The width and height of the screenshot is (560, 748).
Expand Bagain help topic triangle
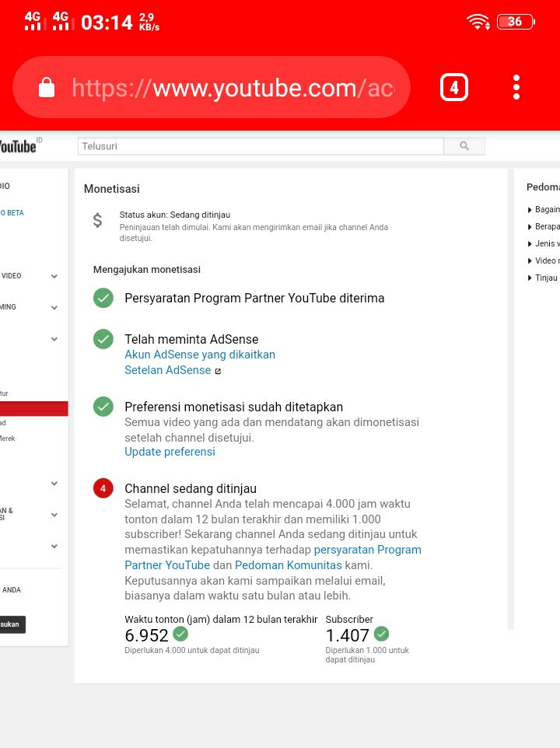coord(530,210)
